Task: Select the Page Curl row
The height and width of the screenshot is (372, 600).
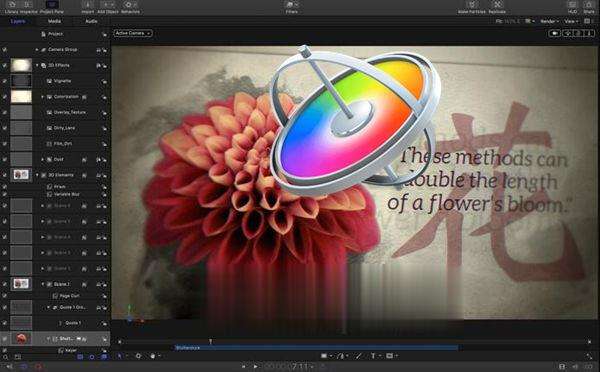Action: (55, 296)
